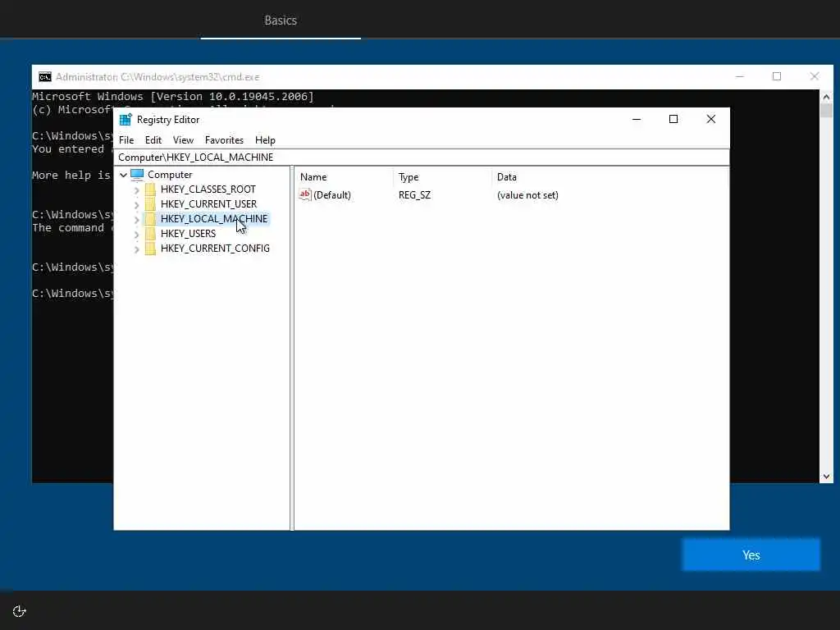This screenshot has width=840, height=630.
Task: Click the HKEY_CURRENT_USER folder icon
Action: pos(151,204)
